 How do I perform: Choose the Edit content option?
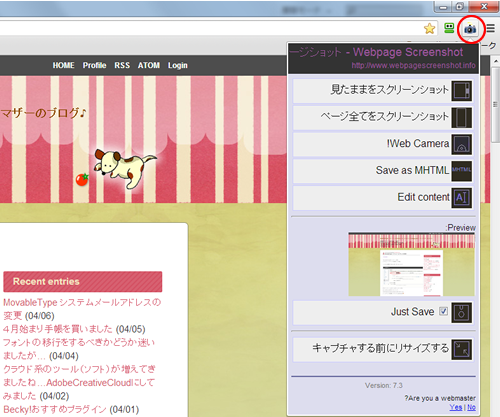coord(383,198)
